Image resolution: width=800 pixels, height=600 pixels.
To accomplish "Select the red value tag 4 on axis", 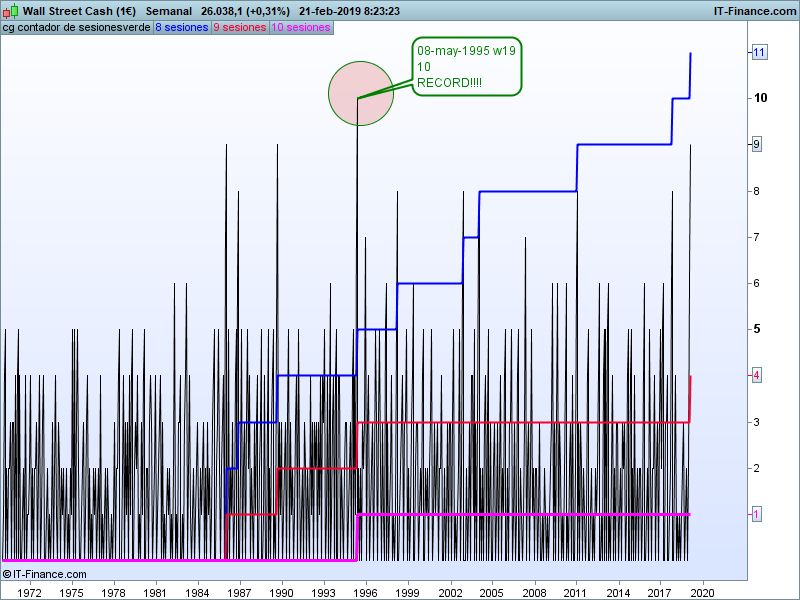I will (758, 375).
